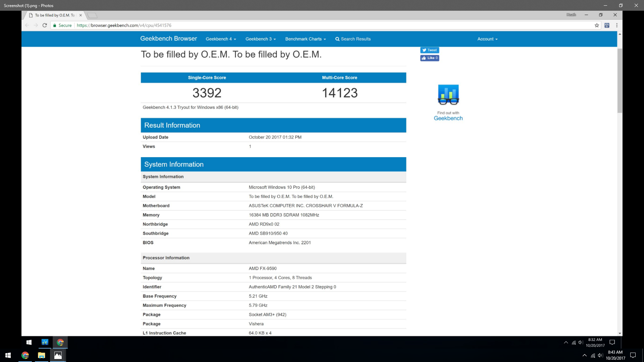Bookmark this page with the star icon
The width and height of the screenshot is (644, 362).
coord(597,25)
